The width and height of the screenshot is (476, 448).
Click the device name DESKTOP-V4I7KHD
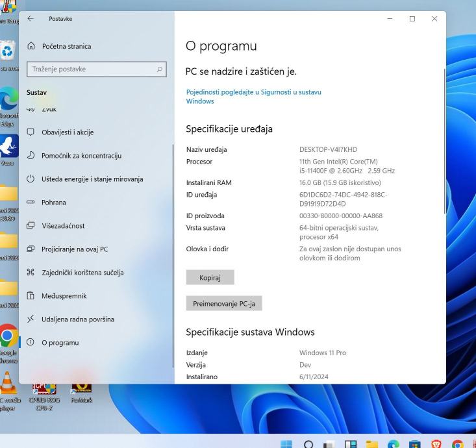[x=328, y=149]
